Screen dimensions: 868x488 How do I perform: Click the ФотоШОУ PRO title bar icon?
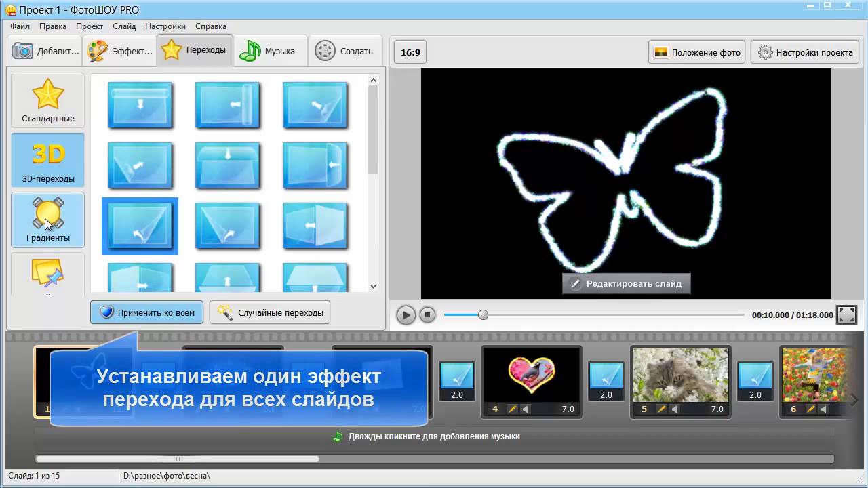10,9
